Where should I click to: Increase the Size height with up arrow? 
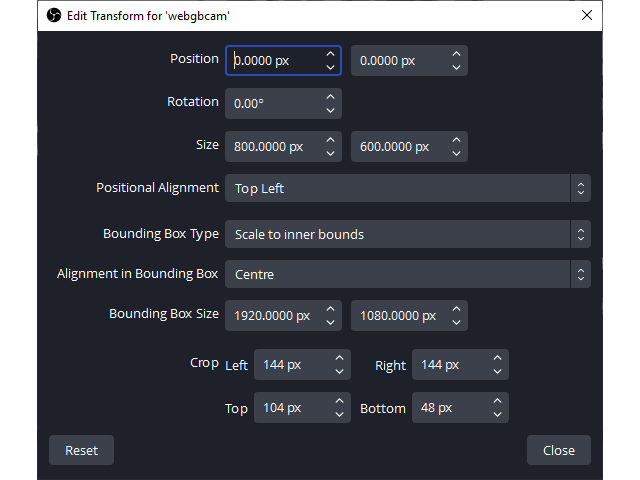click(x=456, y=140)
